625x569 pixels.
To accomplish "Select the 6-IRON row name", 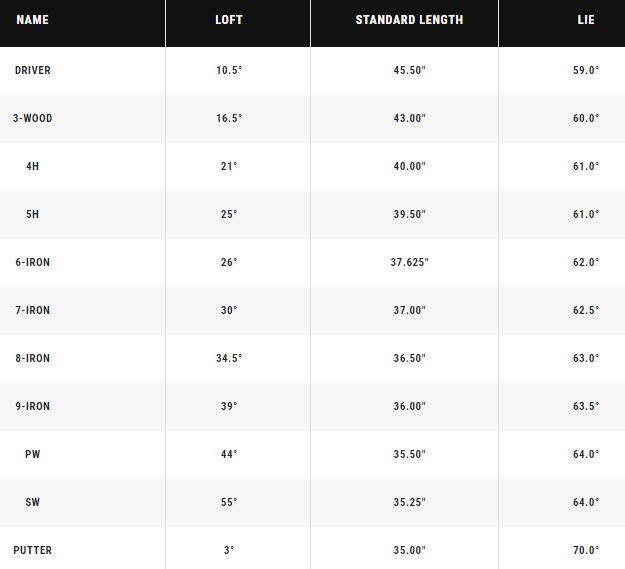I will point(33,262).
